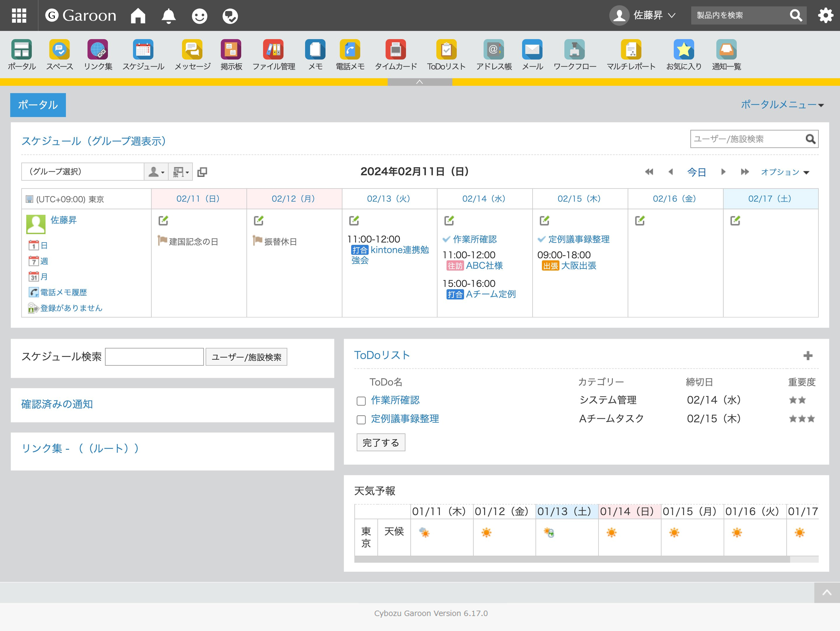840x631 pixels.
Task: Check the 定例議事録整理 ToDo checkbox
Action: click(361, 420)
